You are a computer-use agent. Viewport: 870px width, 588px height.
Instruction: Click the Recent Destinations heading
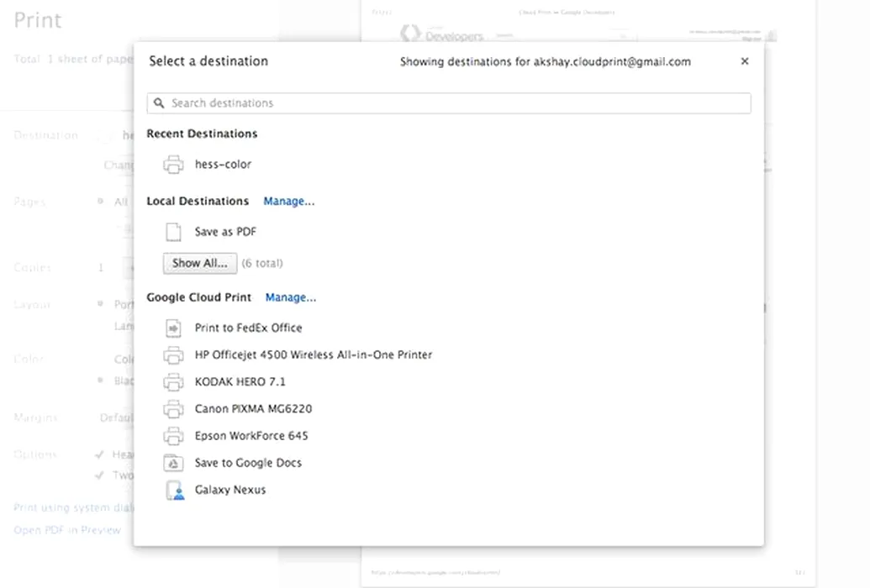(202, 134)
